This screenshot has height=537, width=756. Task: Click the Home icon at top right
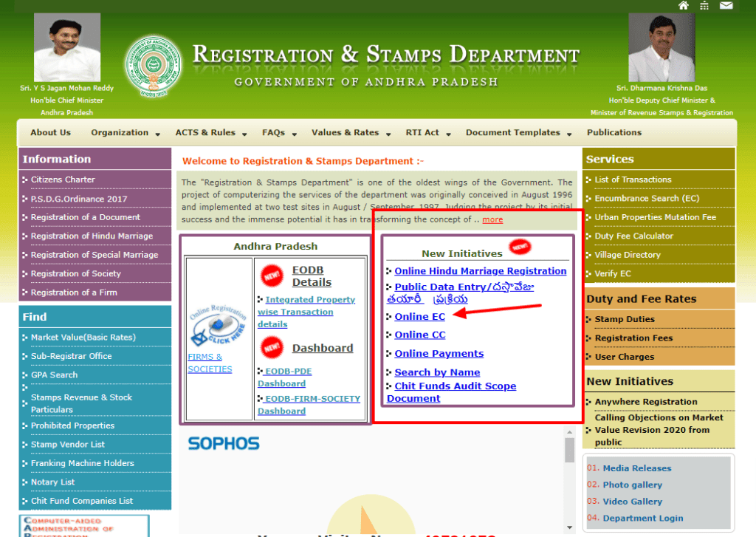683,5
